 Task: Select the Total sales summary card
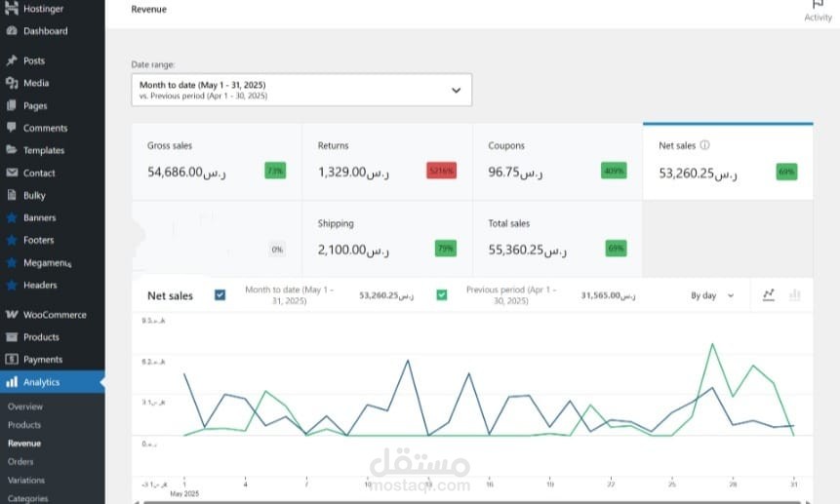pyautogui.click(x=557, y=239)
